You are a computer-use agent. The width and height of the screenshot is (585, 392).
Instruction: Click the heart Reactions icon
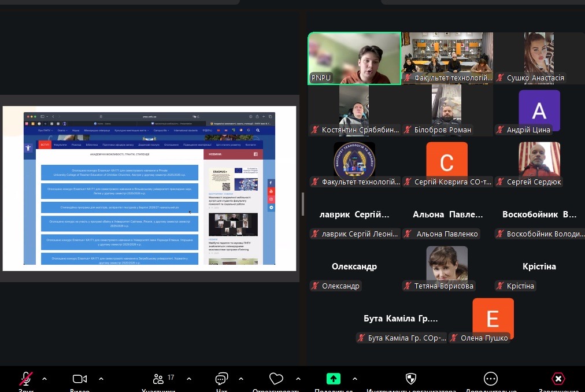click(x=276, y=379)
